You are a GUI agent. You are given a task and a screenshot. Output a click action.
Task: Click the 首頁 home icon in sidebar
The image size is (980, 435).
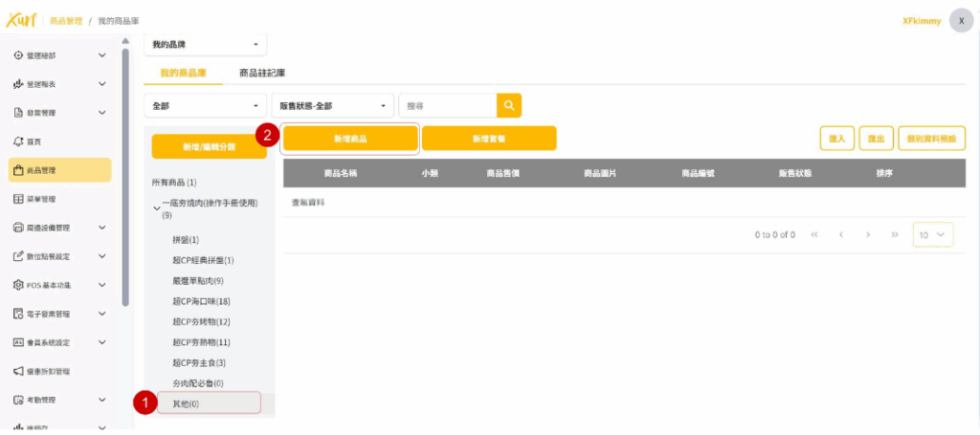[x=18, y=141]
